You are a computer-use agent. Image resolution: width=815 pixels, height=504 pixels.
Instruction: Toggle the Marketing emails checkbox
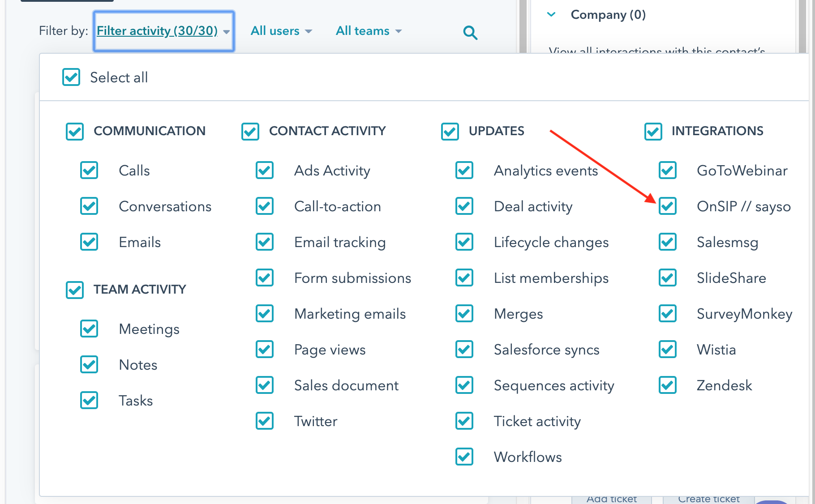tap(265, 313)
